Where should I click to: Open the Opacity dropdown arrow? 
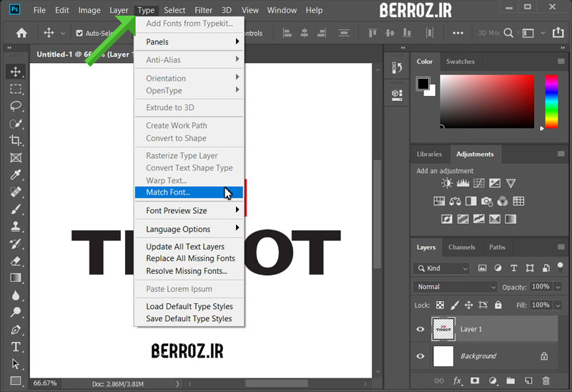(558, 287)
